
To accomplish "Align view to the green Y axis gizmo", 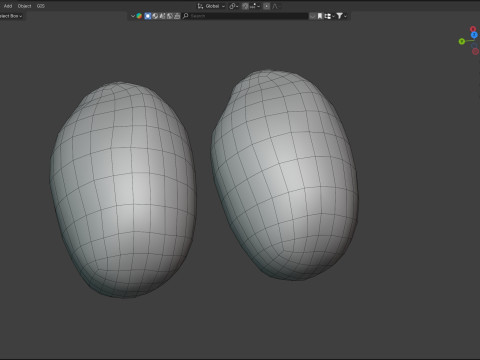I will point(462,41).
